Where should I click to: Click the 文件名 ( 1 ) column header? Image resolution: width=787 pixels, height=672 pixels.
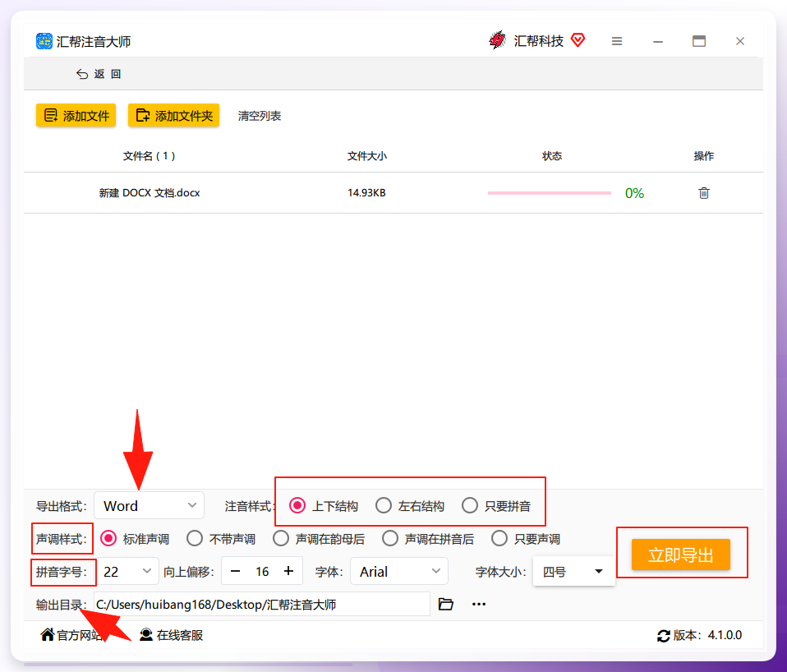coord(149,156)
